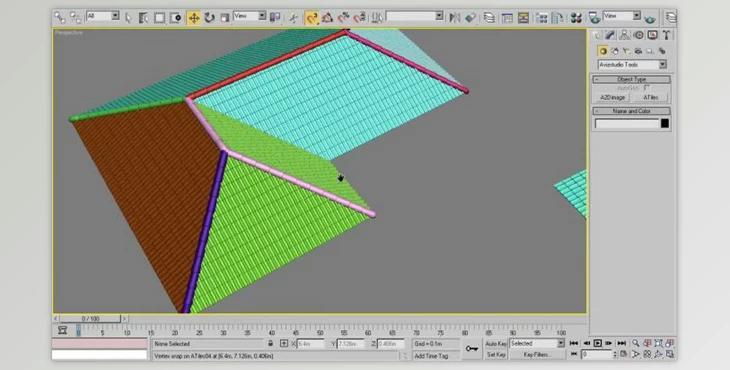730x370 pixels.
Task: Open Curve Editor from the toolbar
Action: coord(507,18)
